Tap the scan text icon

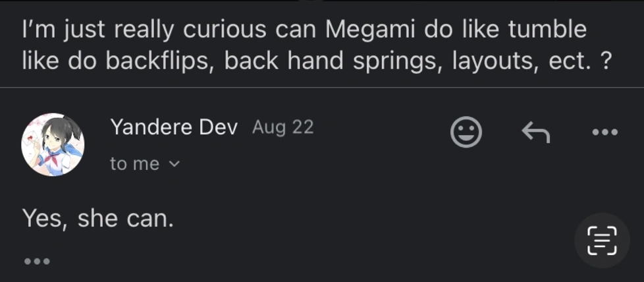601,240
